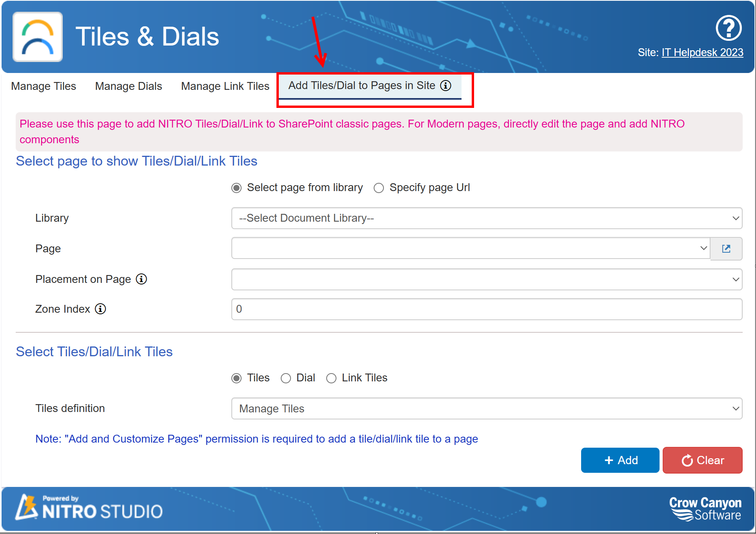Click the Tiles & Dials app icon
Screen dimensions: 756x534
click(38, 35)
